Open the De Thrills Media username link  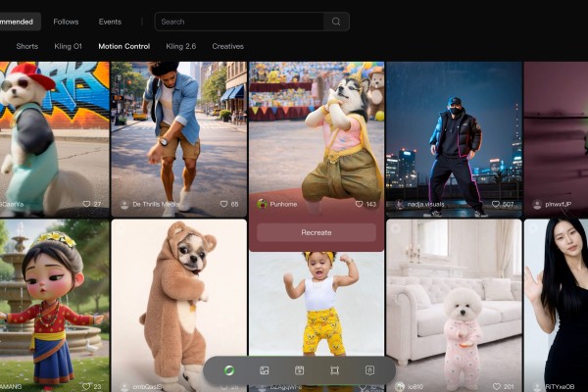(x=155, y=205)
